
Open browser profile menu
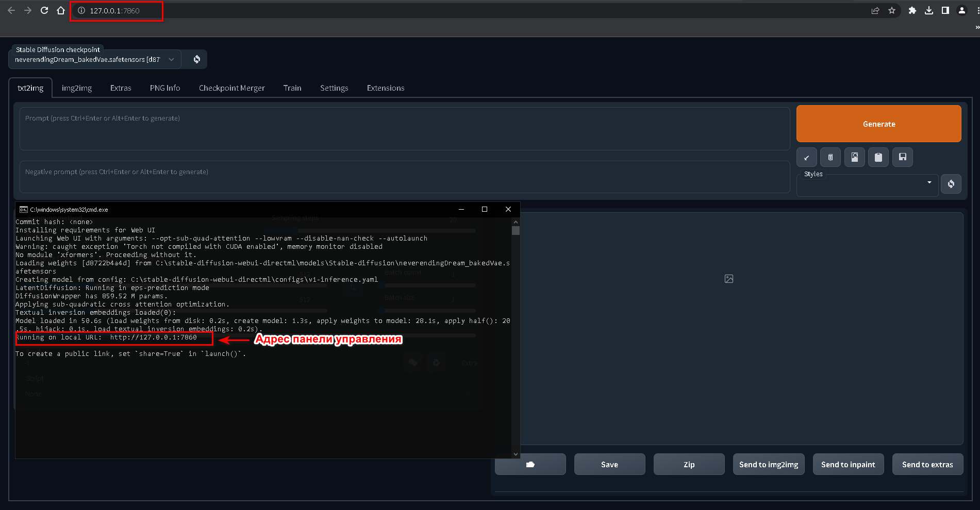click(962, 10)
